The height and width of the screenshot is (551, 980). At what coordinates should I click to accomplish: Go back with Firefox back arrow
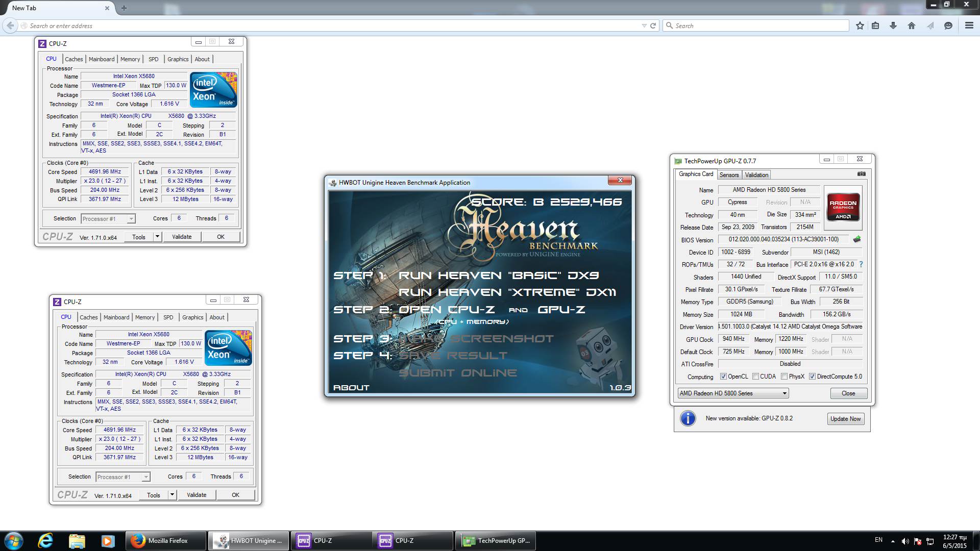point(10,26)
